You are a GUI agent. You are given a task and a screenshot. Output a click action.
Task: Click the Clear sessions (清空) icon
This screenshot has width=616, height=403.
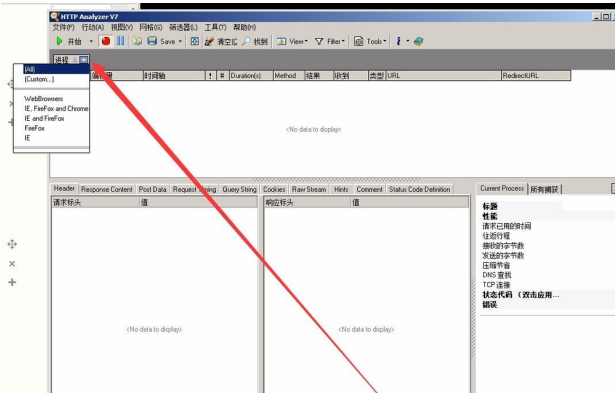click(x=209, y=41)
